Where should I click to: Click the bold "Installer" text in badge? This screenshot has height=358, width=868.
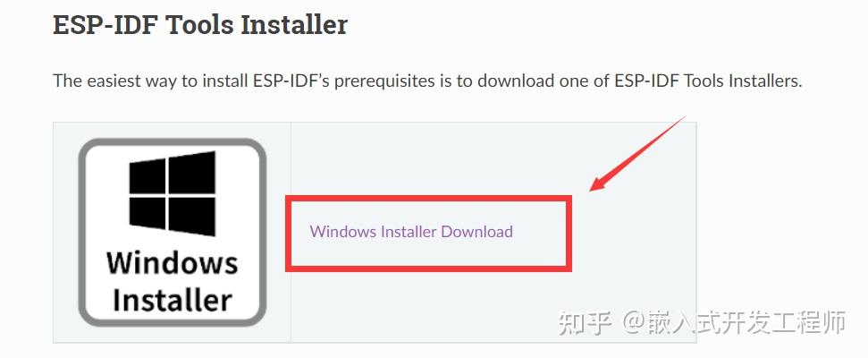(x=173, y=300)
